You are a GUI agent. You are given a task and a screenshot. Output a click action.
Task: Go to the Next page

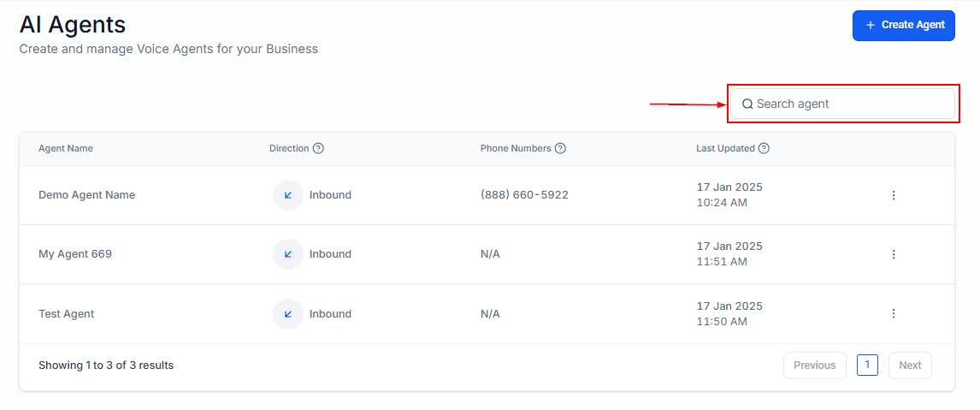pos(910,365)
